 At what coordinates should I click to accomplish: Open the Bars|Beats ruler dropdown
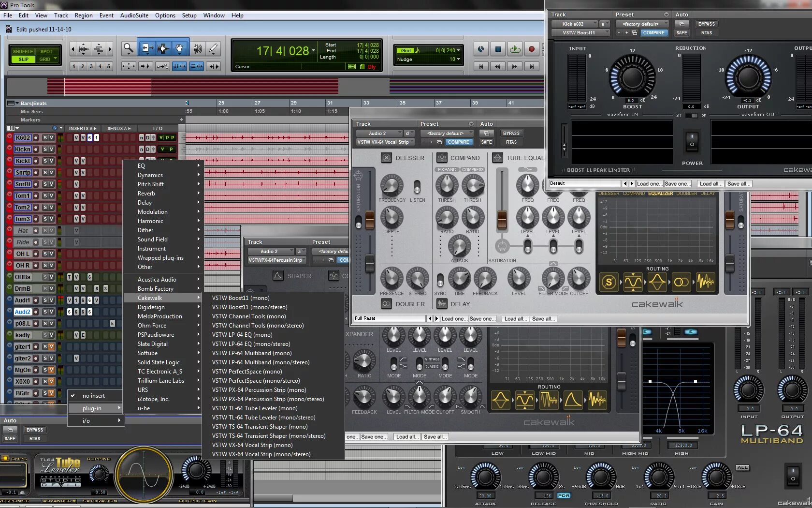coord(16,103)
